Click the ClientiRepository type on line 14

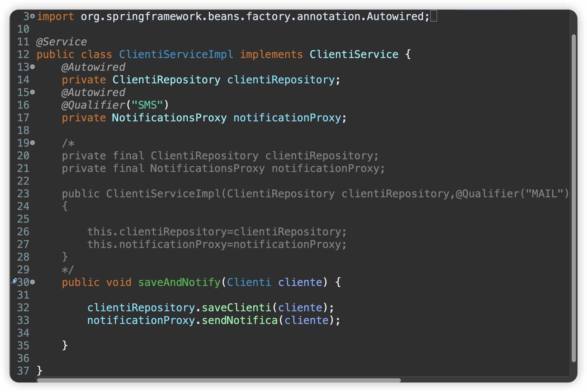pos(167,80)
